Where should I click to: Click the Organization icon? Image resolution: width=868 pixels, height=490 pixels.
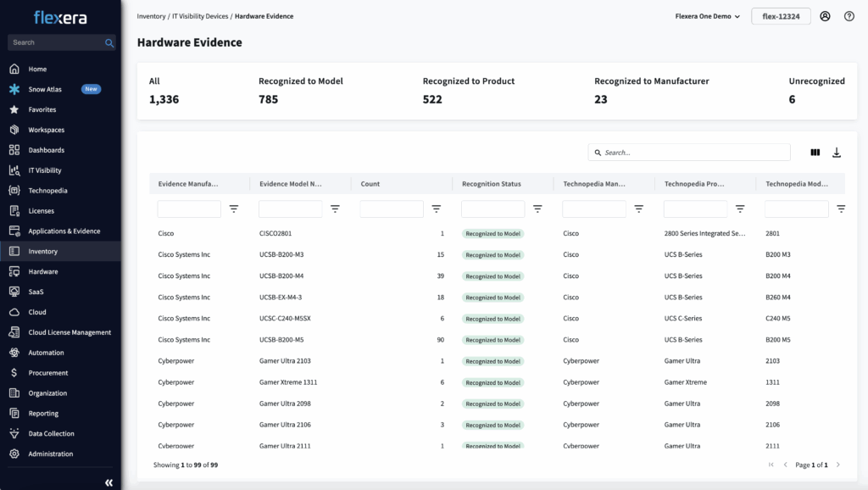pyautogui.click(x=14, y=393)
